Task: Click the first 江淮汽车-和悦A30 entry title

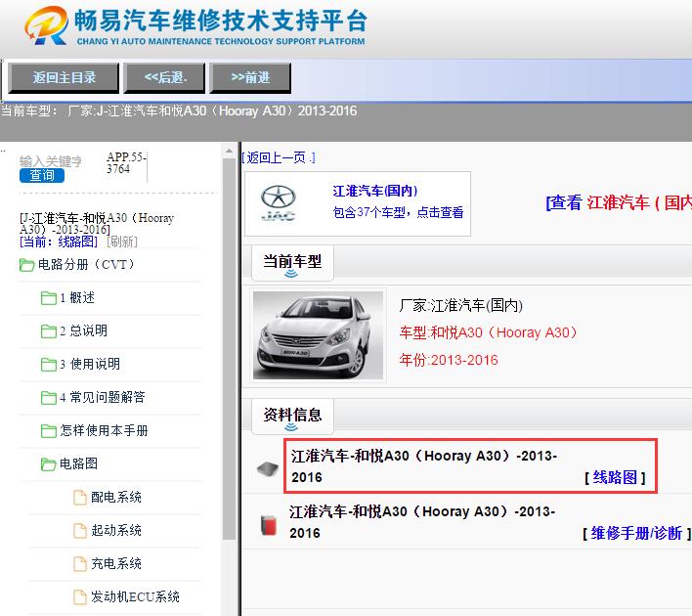Action: [423, 466]
